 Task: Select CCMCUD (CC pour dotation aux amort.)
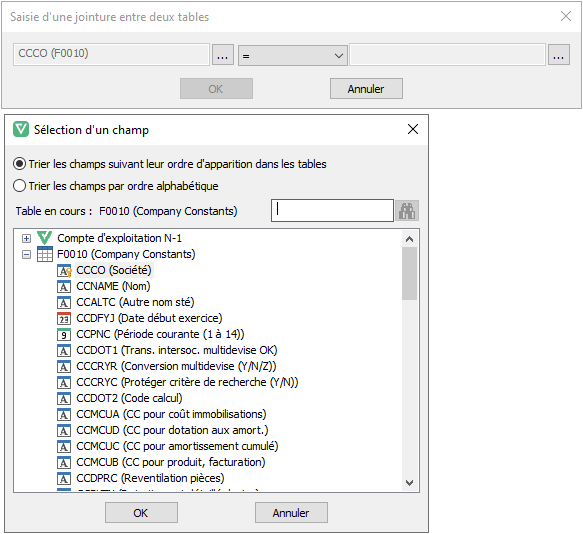click(172, 430)
